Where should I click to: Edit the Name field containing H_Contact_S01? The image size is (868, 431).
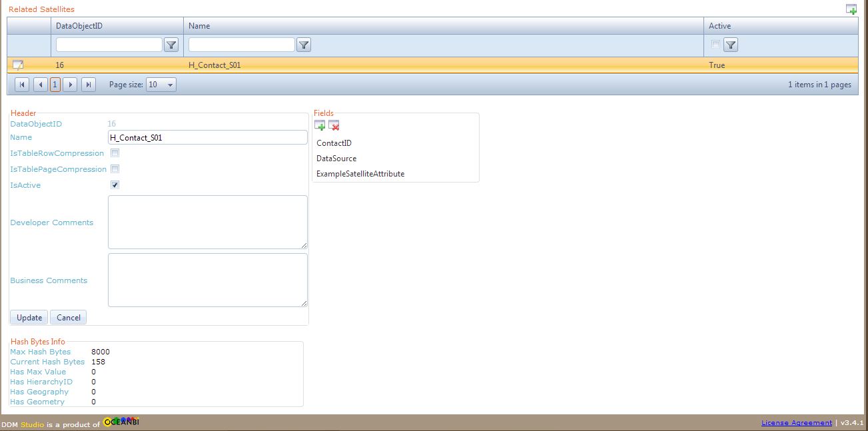coord(208,137)
